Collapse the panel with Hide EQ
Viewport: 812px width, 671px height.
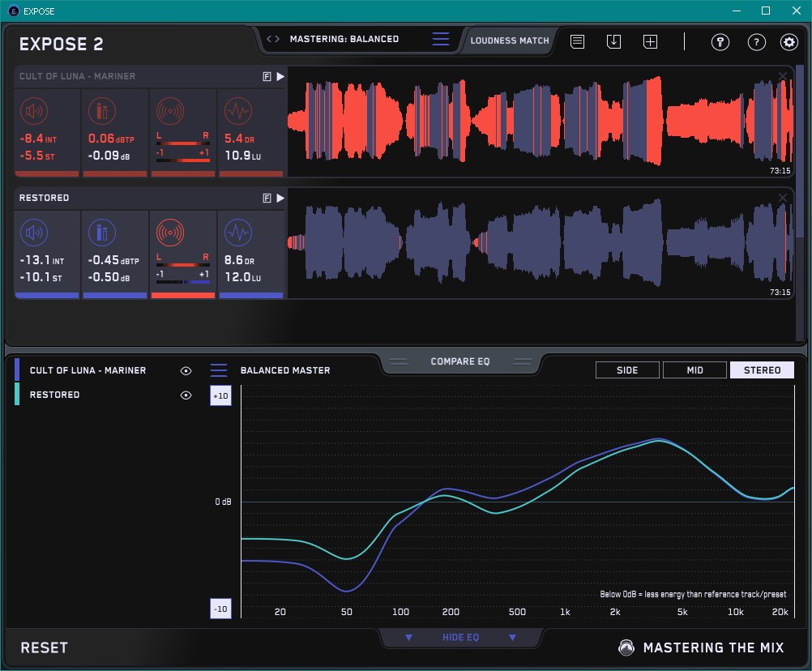click(x=460, y=638)
